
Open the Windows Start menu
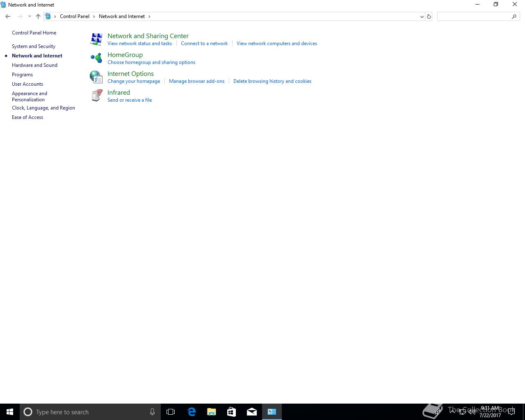coord(10,412)
